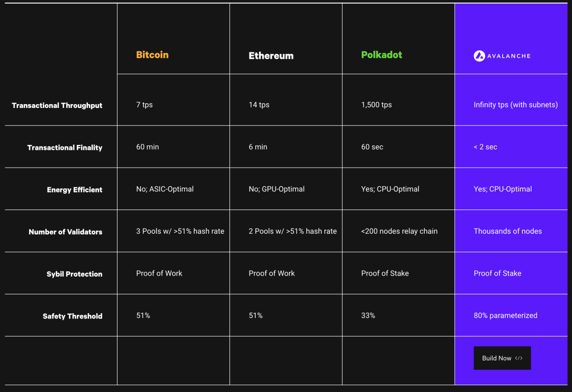Click the "1,500 tps" Polkadot cell
The height and width of the screenshot is (392, 572).
[377, 105]
